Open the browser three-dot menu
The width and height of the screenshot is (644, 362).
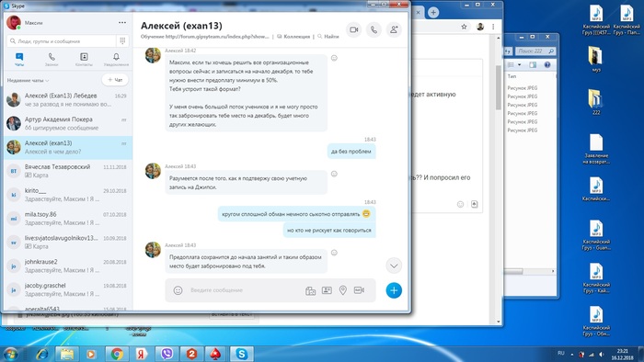(x=493, y=27)
